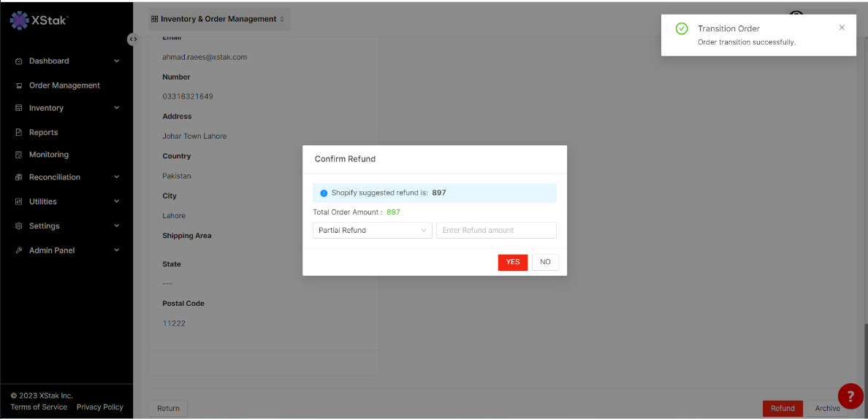Open Inventory & Order Management switcher
Viewport: 868px width, 419px height.
(218, 19)
